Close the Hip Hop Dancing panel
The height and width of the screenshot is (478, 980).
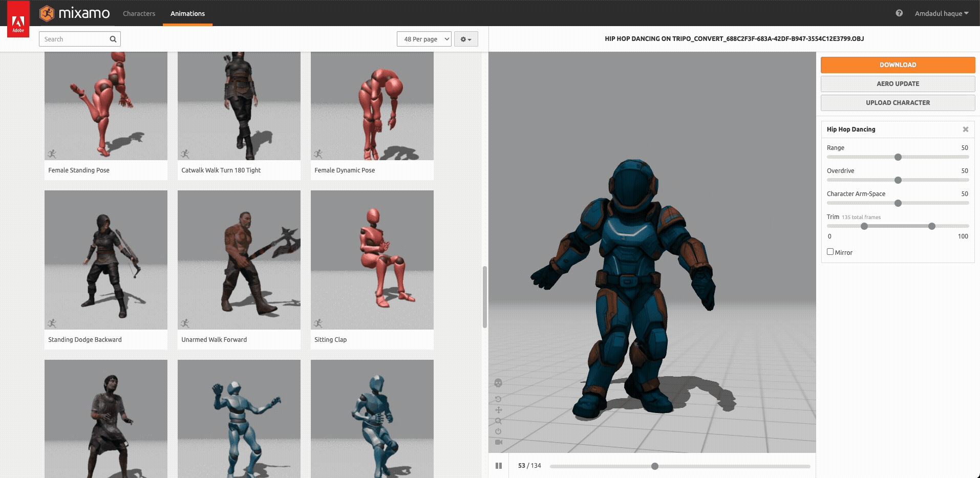965,129
